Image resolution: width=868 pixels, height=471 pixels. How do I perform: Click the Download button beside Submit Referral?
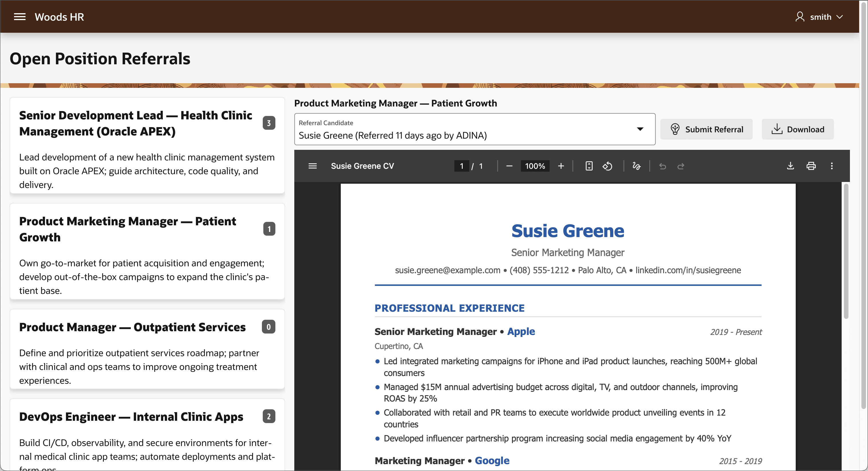click(797, 129)
